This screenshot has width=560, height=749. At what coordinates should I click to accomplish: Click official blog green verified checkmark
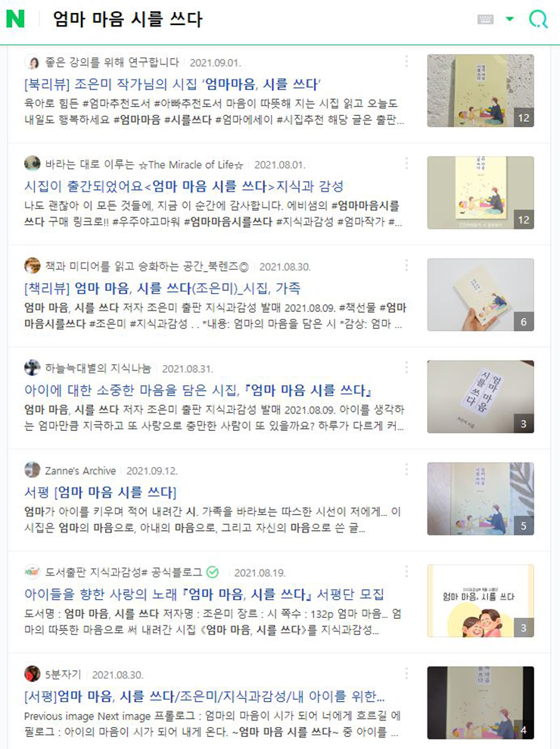213,572
